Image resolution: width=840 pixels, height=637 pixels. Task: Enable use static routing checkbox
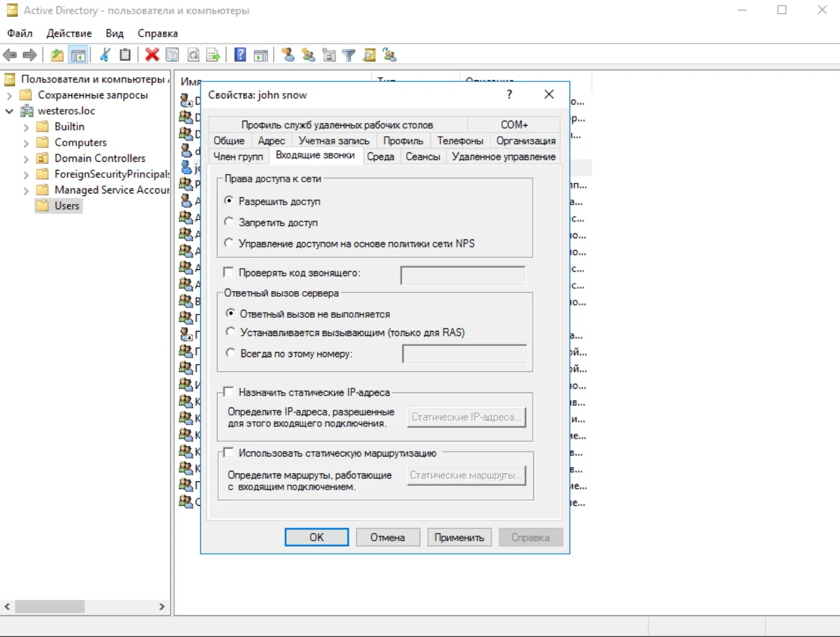click(x=228, y=453)
